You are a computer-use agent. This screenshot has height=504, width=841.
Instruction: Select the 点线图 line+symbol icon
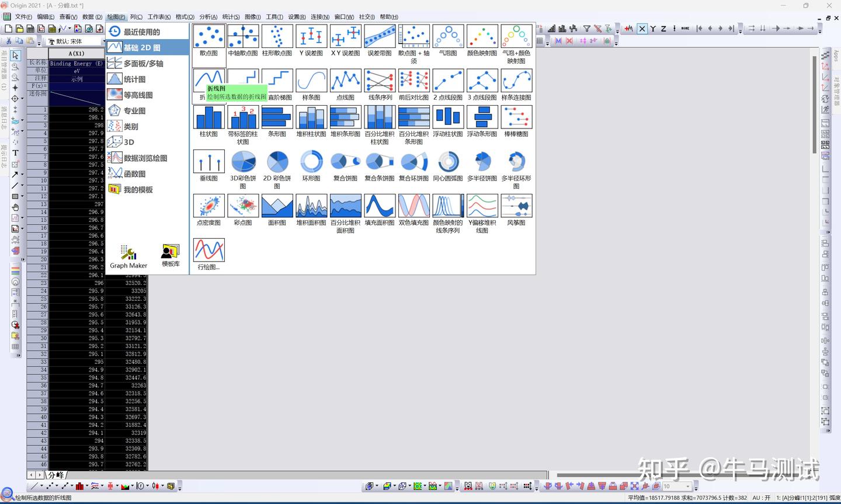click(345, 81)
